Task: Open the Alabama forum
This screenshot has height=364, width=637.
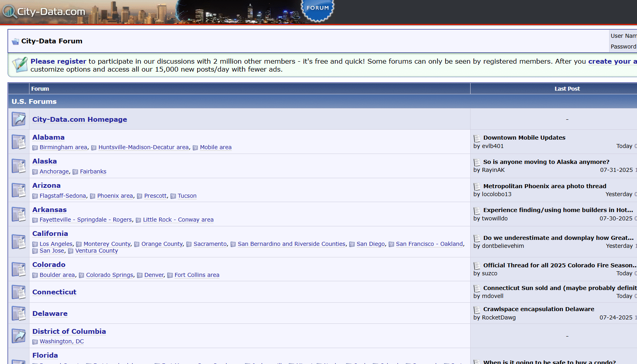Action: coord(48,137)
